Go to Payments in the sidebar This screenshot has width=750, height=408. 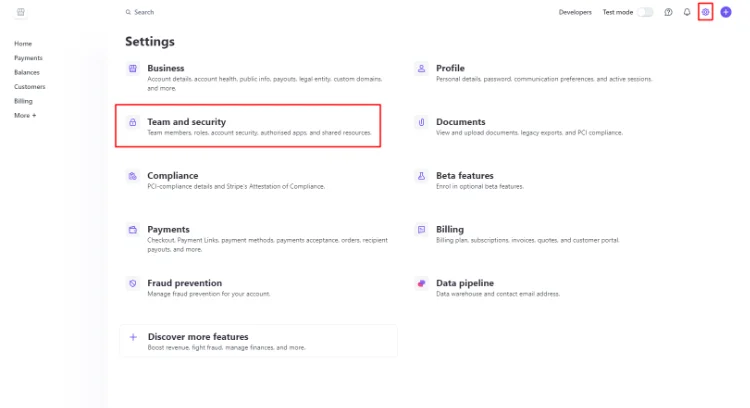[x=28, y=58]
